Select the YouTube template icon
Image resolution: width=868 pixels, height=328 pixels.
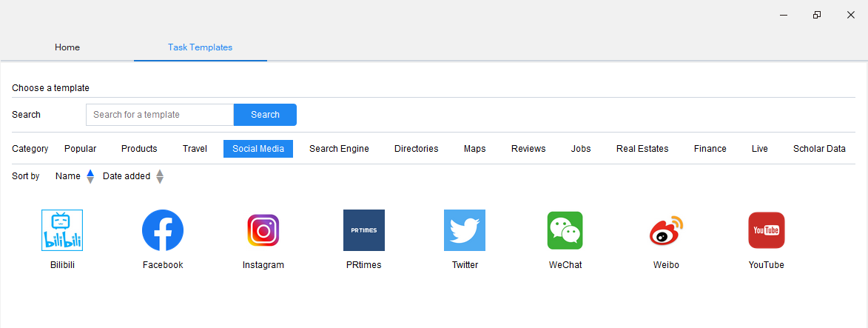[x=767, y=230]
